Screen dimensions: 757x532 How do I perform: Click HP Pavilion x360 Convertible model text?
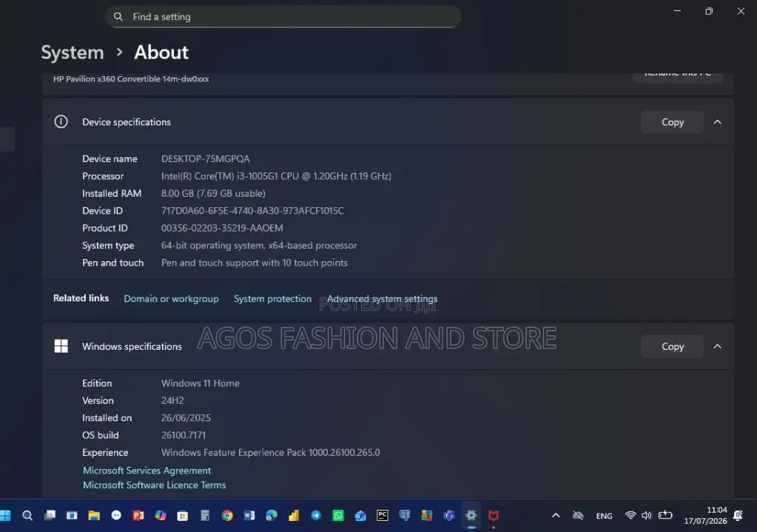[131, 79]
